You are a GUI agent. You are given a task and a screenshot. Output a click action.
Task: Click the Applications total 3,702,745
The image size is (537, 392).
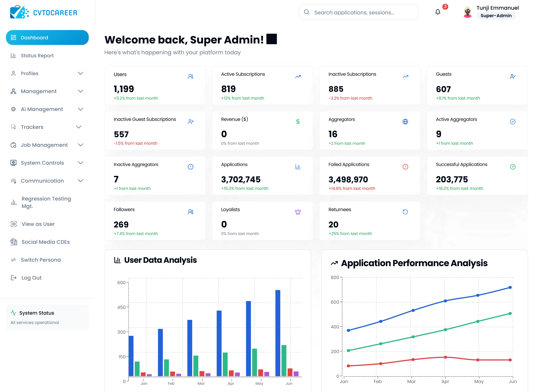pyautogui.click(x=241, y=179)
